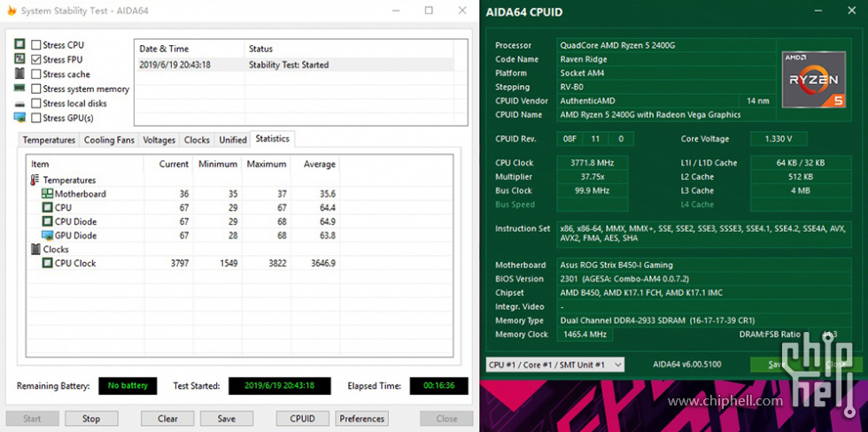Click the Motherboard sensor icon

click(x=48, y=194)
